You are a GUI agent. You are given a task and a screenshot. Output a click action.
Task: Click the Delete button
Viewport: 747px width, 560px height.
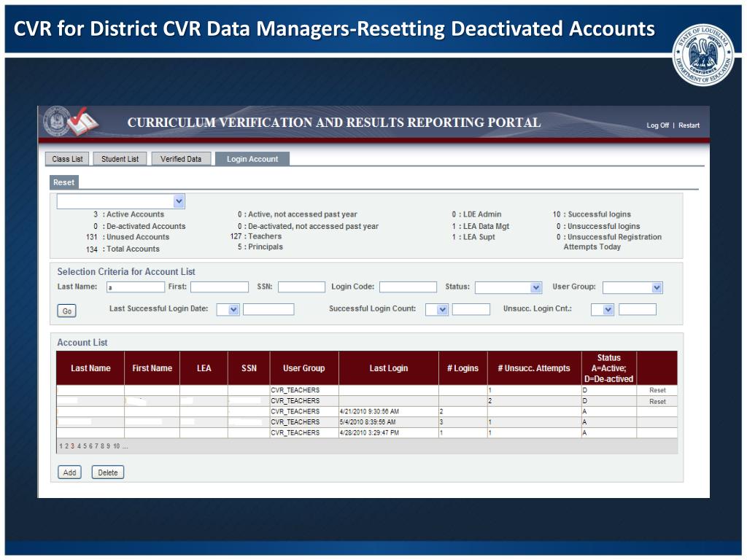coord(108,472)
